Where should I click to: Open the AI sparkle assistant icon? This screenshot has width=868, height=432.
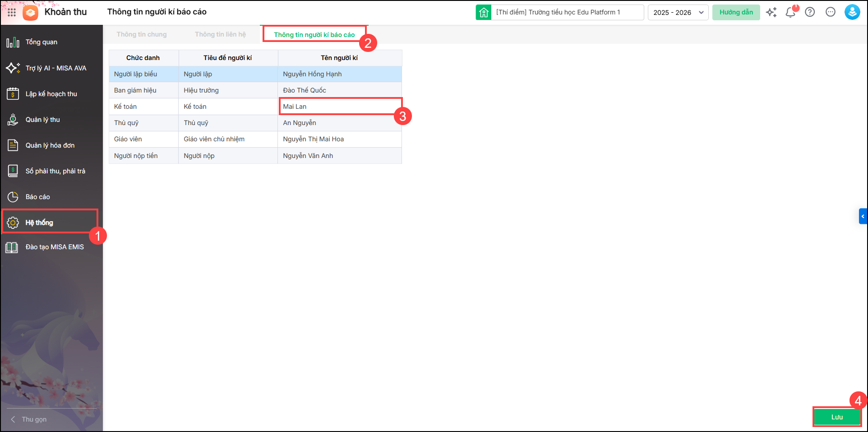pyautogui.click(x=771, y=12)
